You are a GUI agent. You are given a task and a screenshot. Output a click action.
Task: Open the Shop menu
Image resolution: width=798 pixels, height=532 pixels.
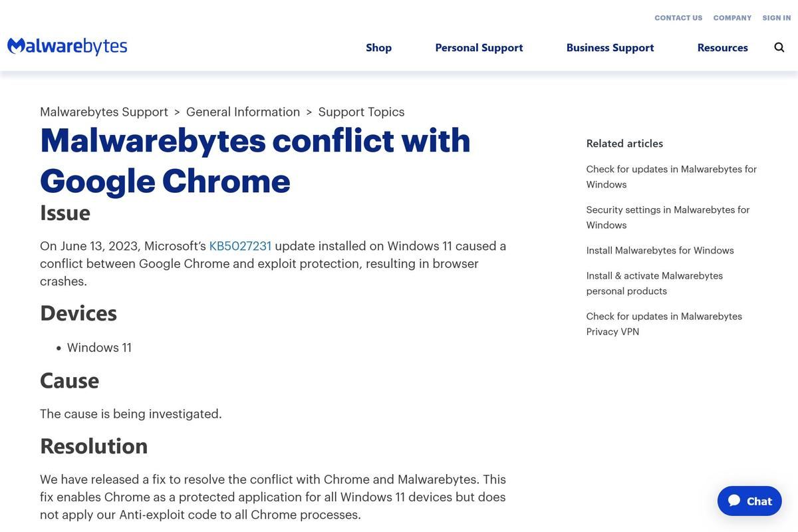click(x=379, y=48)
